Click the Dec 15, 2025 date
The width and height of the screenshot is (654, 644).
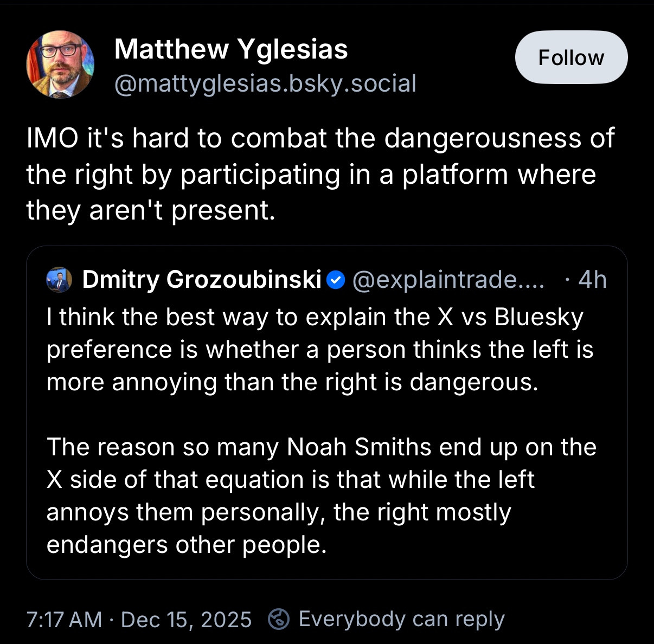[x=186, y=620]
